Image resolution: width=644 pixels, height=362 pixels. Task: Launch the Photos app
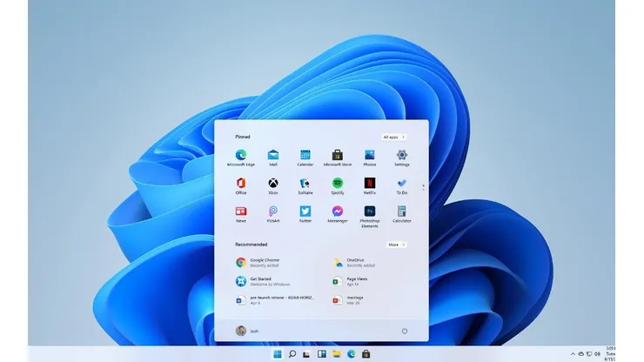[370, 158]
